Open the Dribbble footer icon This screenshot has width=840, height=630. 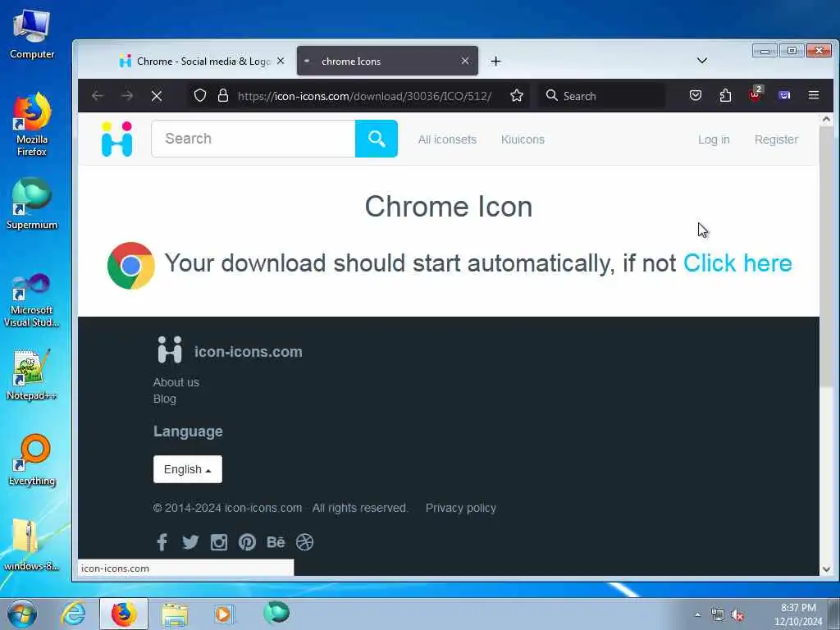pos(304,542)
